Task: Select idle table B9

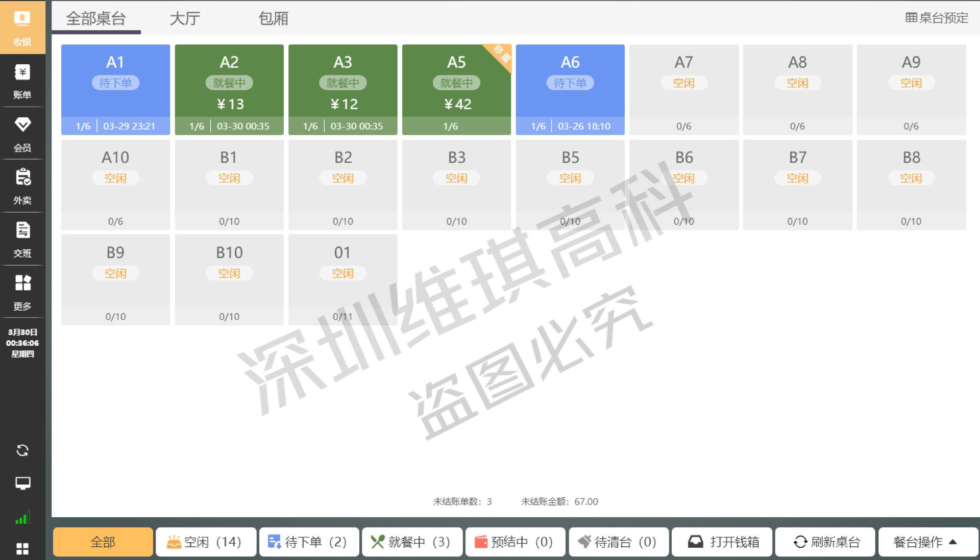Action: [x=115, y=280]
